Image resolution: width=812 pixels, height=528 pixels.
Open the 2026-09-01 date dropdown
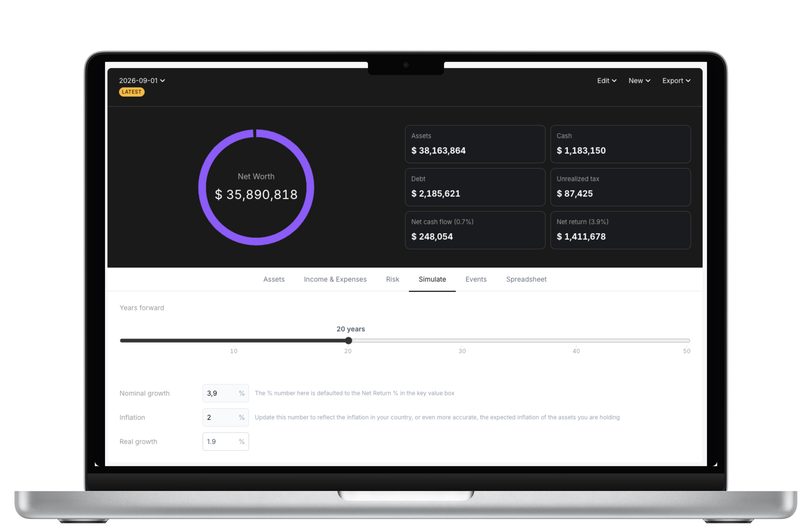142,81
